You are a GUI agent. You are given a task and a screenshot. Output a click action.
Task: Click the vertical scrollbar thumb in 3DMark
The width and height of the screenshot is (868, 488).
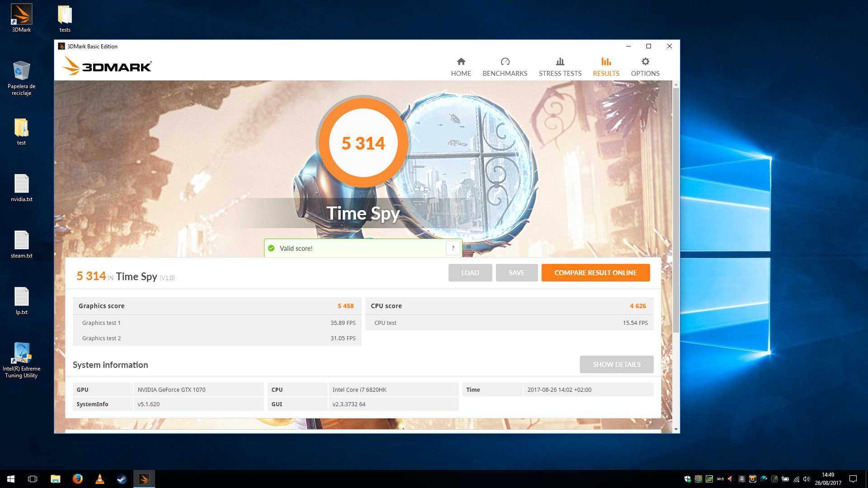point(676,210)
